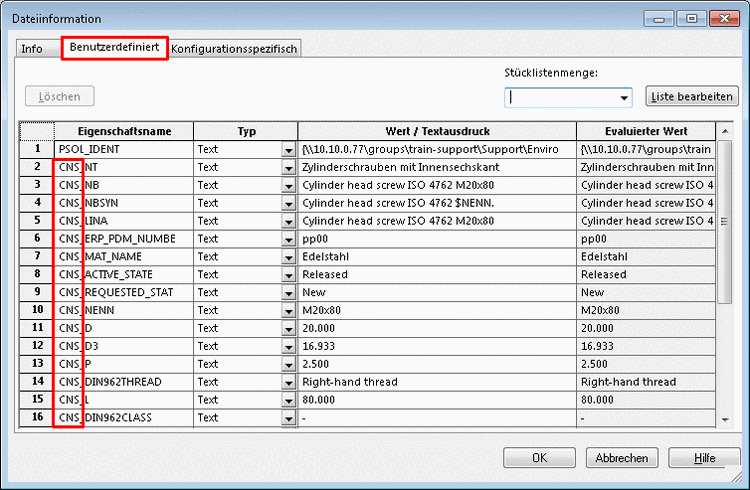Click Wert / Textausdruck column header

tap(437, 131)
